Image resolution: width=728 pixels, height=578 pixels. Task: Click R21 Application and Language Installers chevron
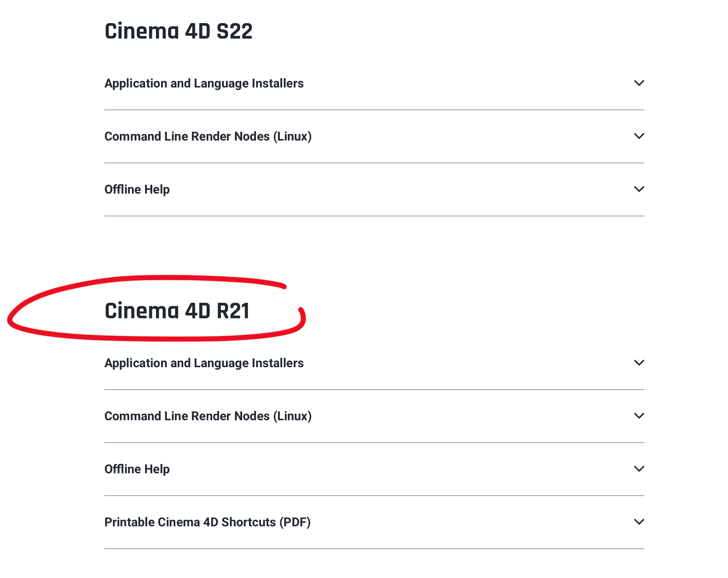tap(639, 363)
